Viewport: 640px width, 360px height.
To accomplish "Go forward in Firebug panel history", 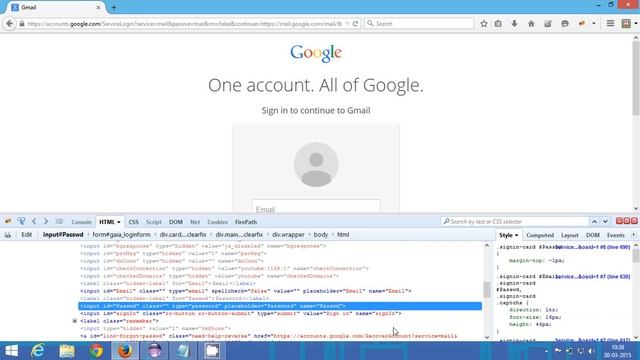I will [46, 221].
